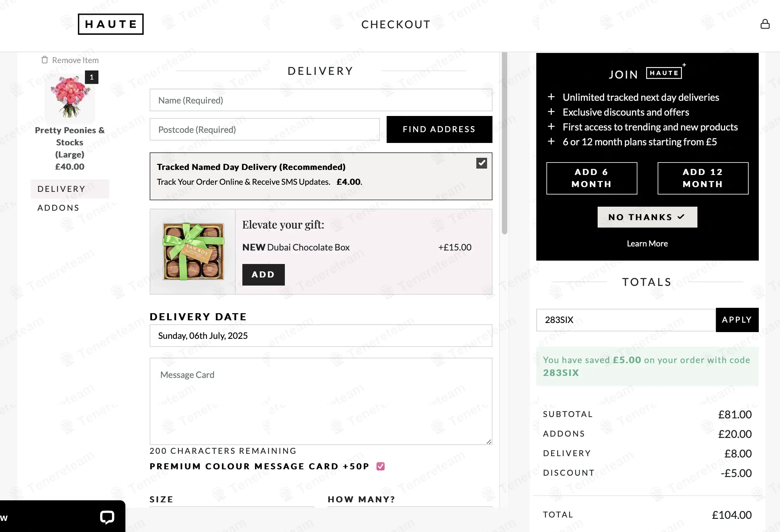Toggle Premium Colour Message Card checkbox
Viewport: 780px width, 532px height.
point(381,466)
